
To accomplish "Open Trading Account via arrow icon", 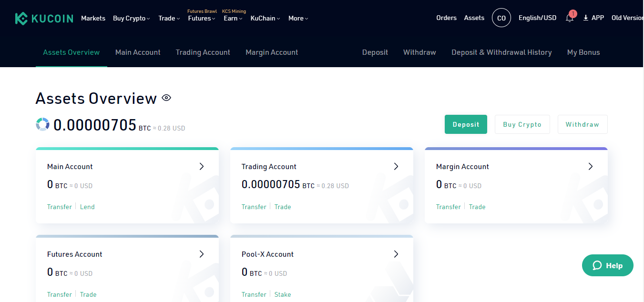I will (396, 166).
